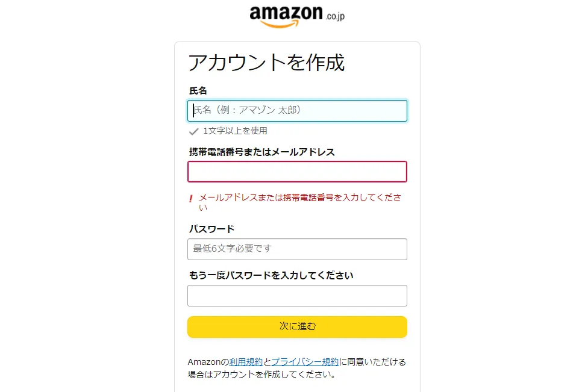Click the 携帯電話番号またはメールアドレス label
This screenshot has height=392, width=579.
[262, 152]
